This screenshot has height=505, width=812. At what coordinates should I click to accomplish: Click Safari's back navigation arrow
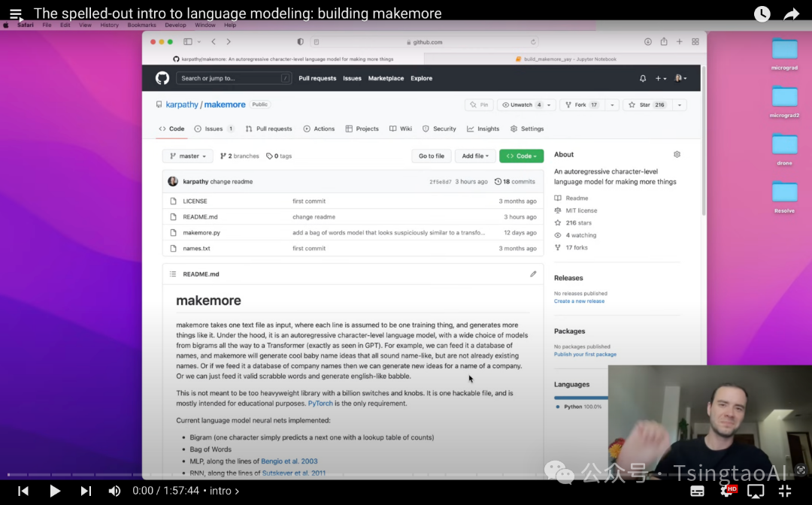(x=214, y=42)
